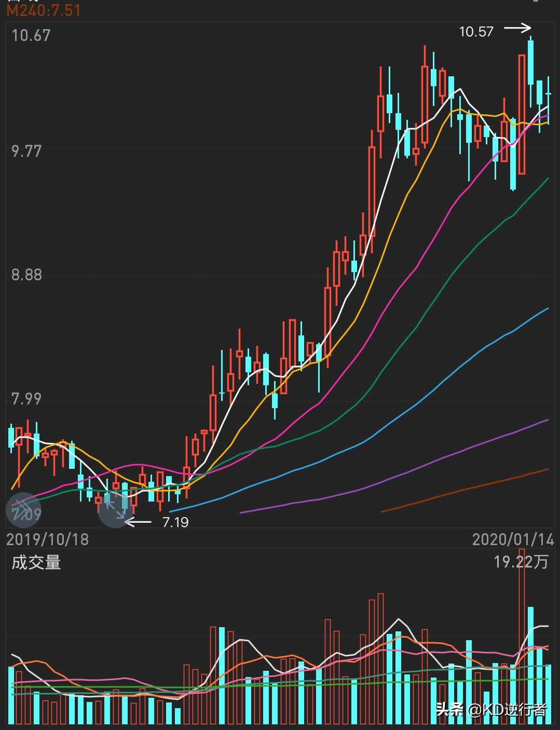Open the 成交量 volume indicator label
Viewport: 560px width, 730px height.
click(36, 562)
